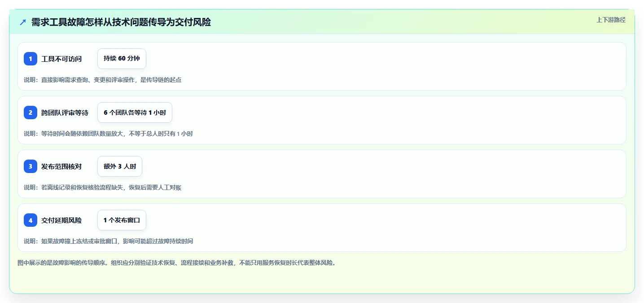The height and width of the screenshot is (303, 644).
Task: Click the description starting 如果故障撞上冻结
Action: coord(108,241)
